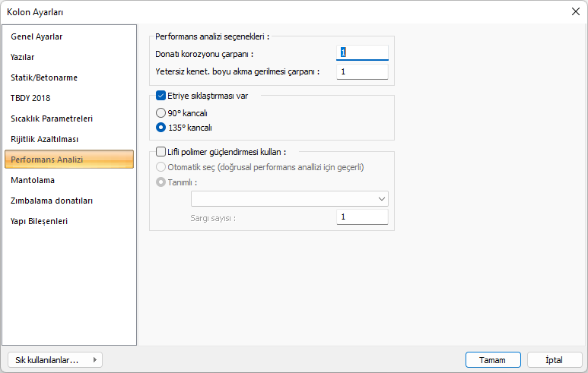Viewport: 588px width, 373px height.
Task: Tick Lifli polimer güçlendirmesi kullan checkbox
Action: pos(161,151)
